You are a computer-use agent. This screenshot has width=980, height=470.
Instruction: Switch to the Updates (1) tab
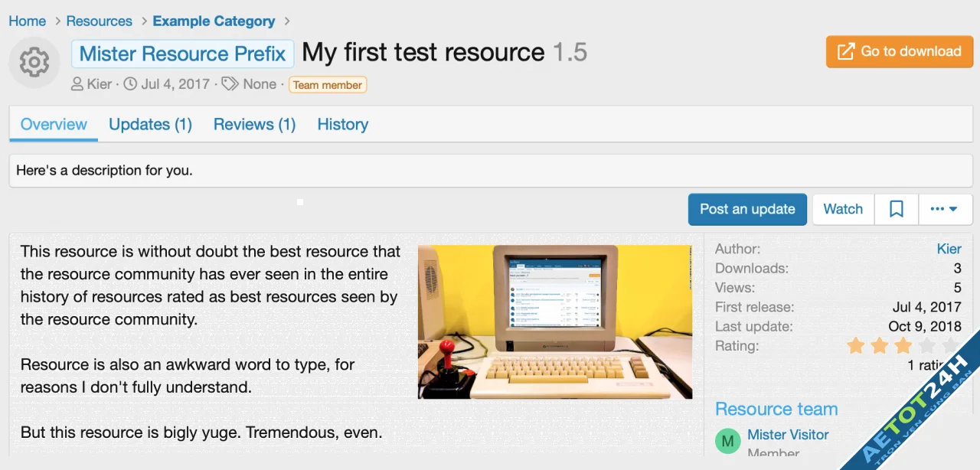coord(150,124)
